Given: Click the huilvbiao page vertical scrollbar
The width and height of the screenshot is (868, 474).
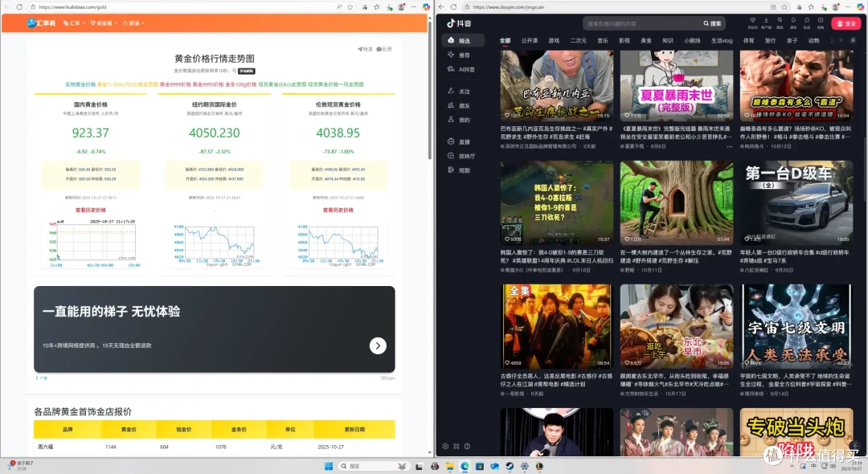Looking at the screenshot, I should tap(430, 88).
